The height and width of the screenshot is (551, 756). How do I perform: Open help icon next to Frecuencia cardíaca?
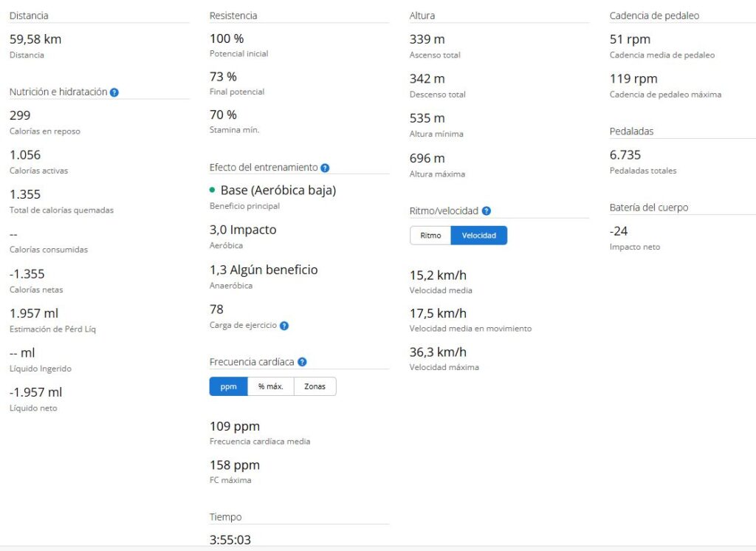302,362
